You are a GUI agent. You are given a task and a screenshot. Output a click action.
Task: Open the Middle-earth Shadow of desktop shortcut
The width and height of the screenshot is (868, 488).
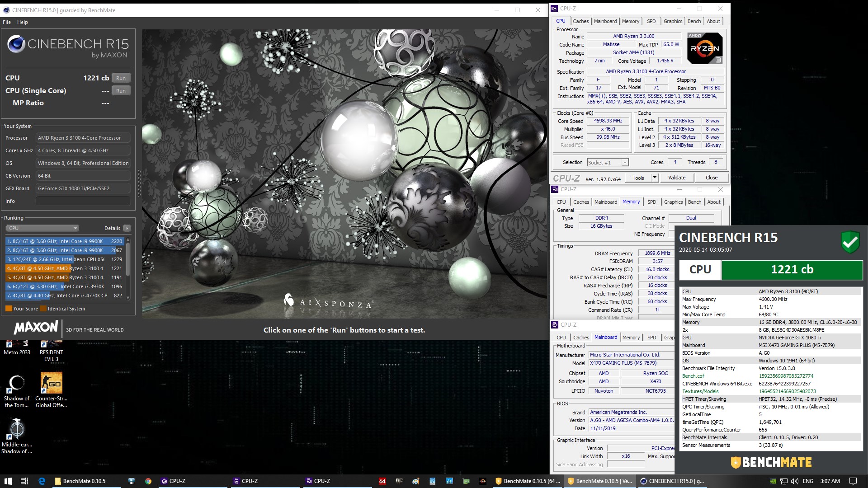(x=17, y=436)
